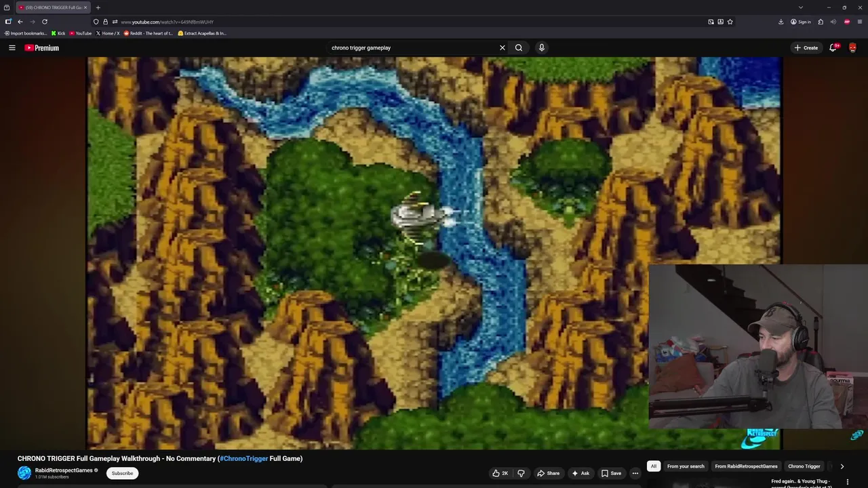Go back with the browser back arrow
The width and height of the screenshot is (868, 488).
(x=20, y=22)
